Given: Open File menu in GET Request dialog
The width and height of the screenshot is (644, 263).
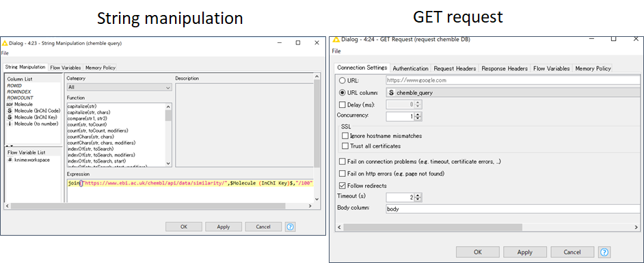Looking at the screenshot, I should click(336, 51).
